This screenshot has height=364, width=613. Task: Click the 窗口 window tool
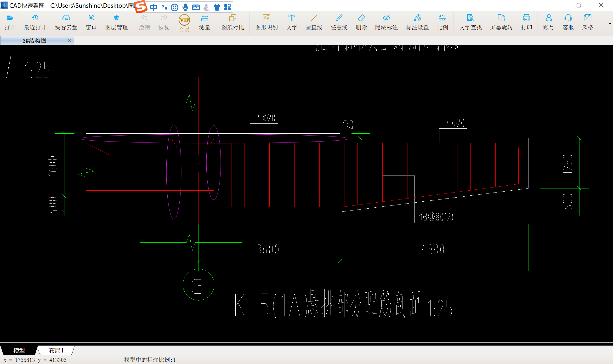tap(91, 23)
